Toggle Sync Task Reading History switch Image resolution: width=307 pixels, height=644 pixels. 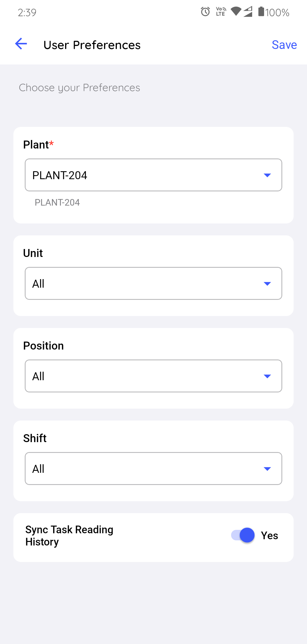(x=243, y=536)
